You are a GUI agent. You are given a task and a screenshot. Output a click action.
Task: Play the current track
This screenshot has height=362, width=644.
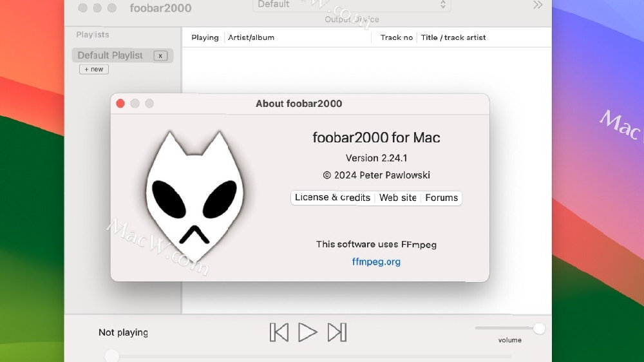tap(307, 332)
